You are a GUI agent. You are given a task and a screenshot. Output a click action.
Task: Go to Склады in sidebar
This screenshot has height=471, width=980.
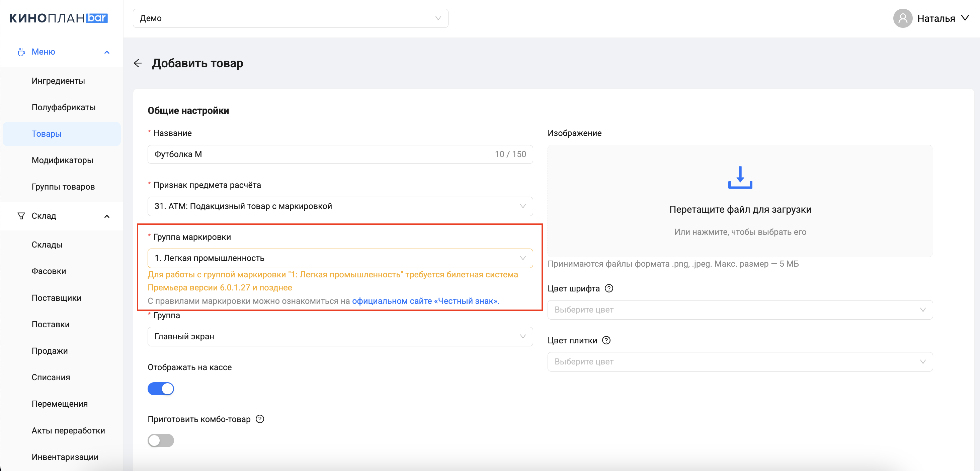coord(62,245)
